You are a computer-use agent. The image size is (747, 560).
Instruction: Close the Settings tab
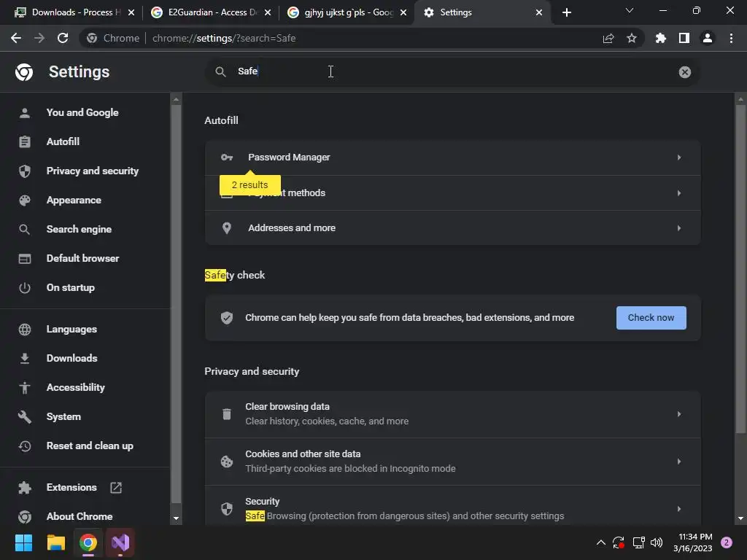[x=539, y=12]
